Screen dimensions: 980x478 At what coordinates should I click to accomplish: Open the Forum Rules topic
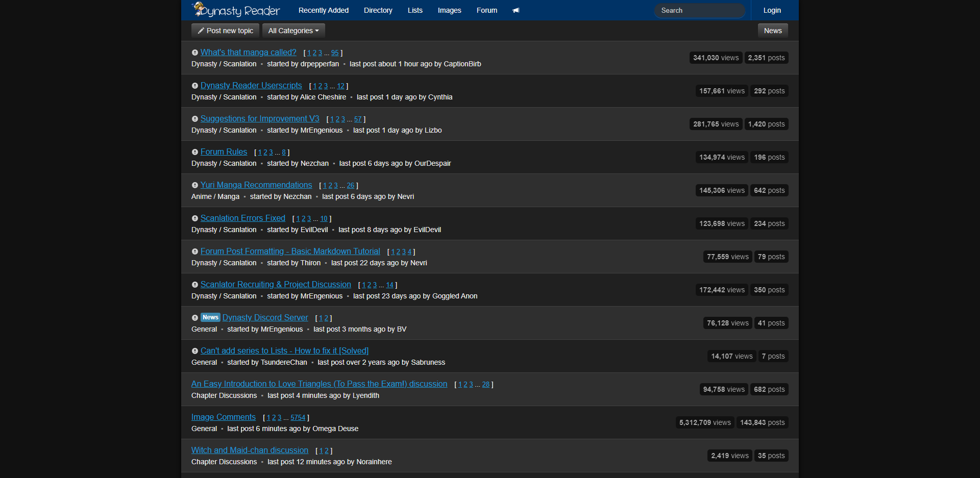pos(224,152)
